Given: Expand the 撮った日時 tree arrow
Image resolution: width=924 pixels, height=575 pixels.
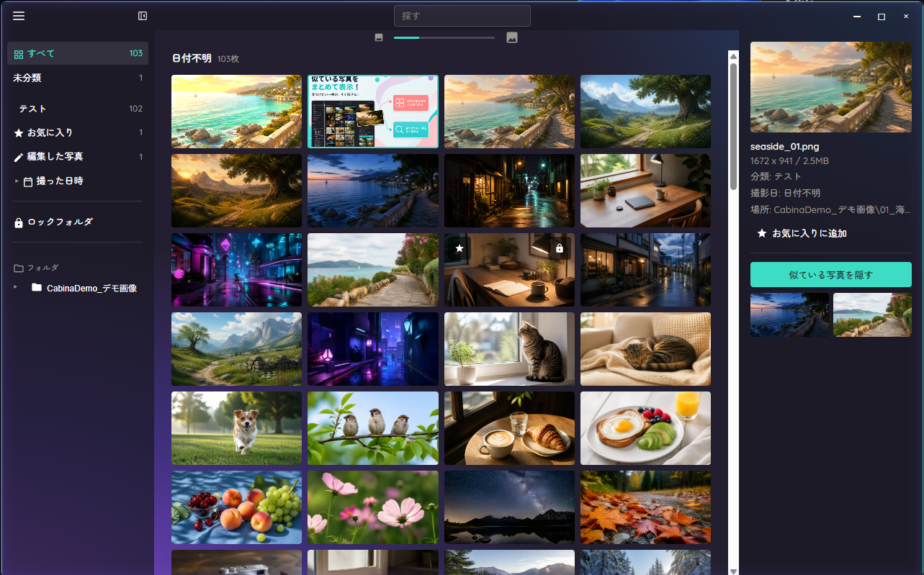Looking at the screenshot, I should tap(17, 181).
